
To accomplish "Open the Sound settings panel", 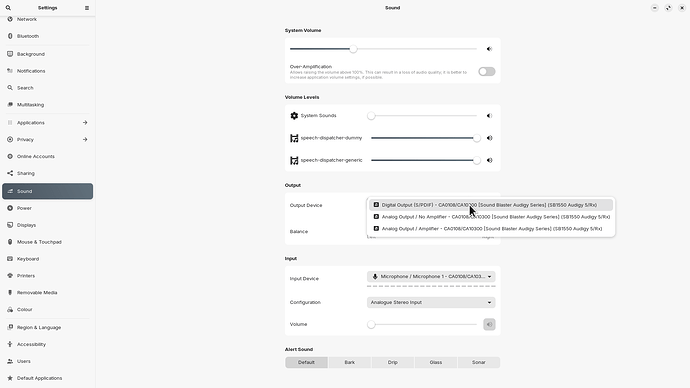I will pos(48,191).
